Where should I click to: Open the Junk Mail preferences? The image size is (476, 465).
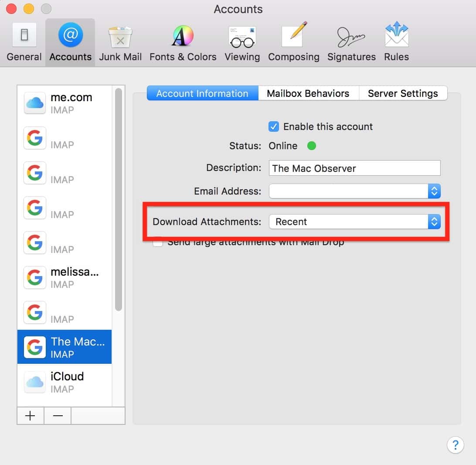tap(120, 43)
